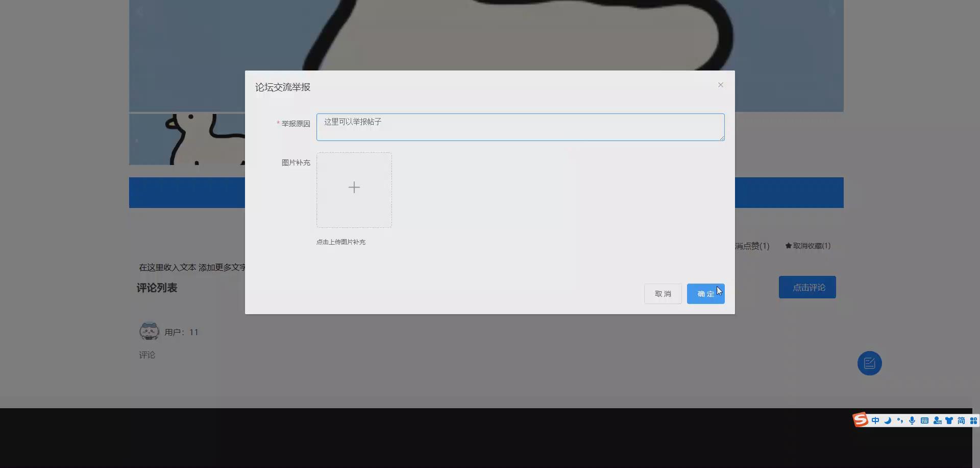The height and width of the screenshot is (468, 980).
Task: Click user 11's avatar thumbnail
Action: click(x=149, y=331)
